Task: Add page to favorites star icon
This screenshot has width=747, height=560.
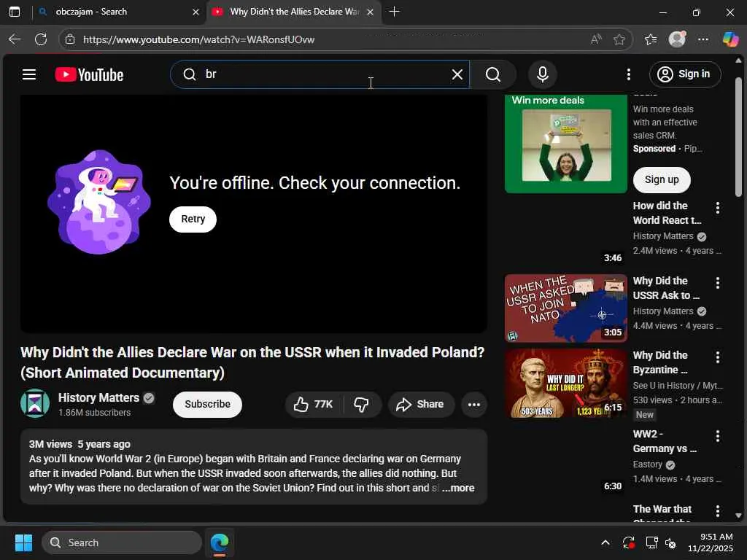Action: click(619, 39)
